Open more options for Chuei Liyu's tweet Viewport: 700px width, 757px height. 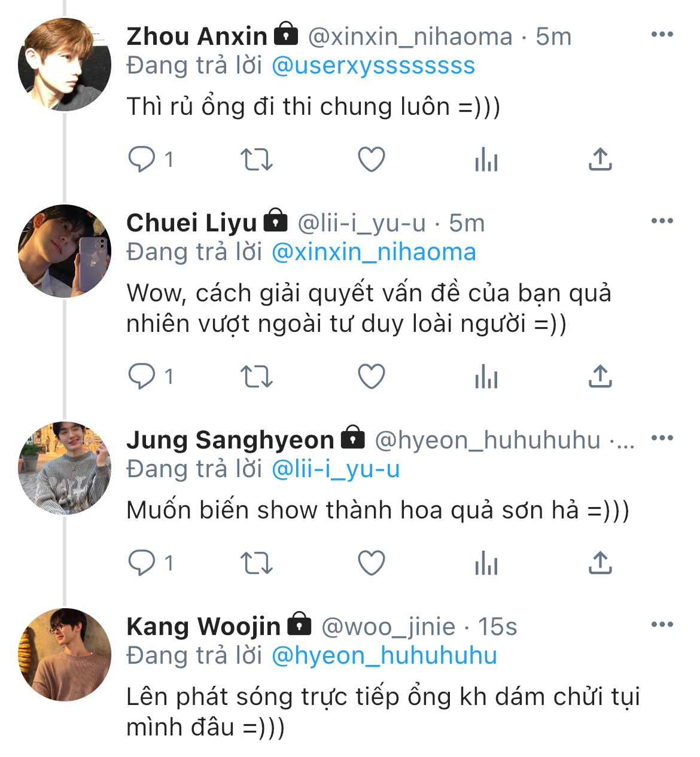coord(662,221)
